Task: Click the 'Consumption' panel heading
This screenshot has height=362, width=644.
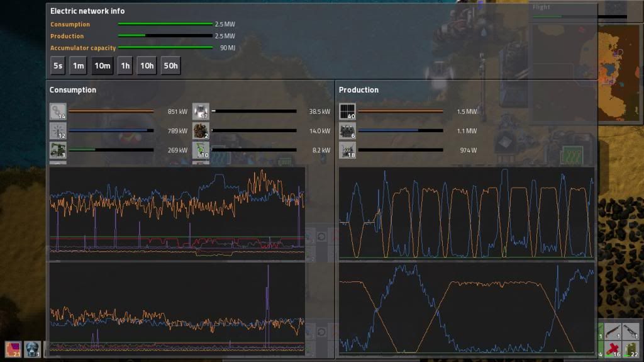Action: (x=73, y=89)
